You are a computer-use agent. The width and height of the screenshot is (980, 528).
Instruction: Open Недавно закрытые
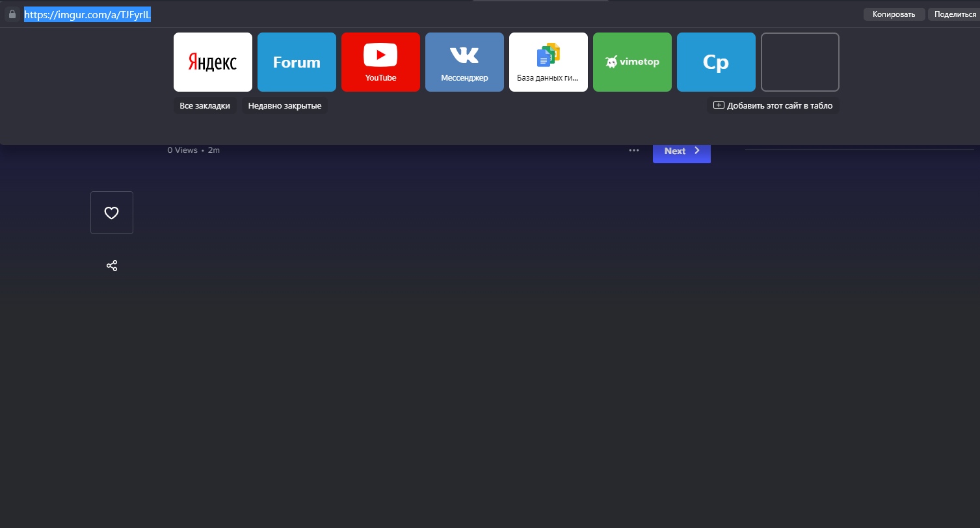(x=285, y=105)
